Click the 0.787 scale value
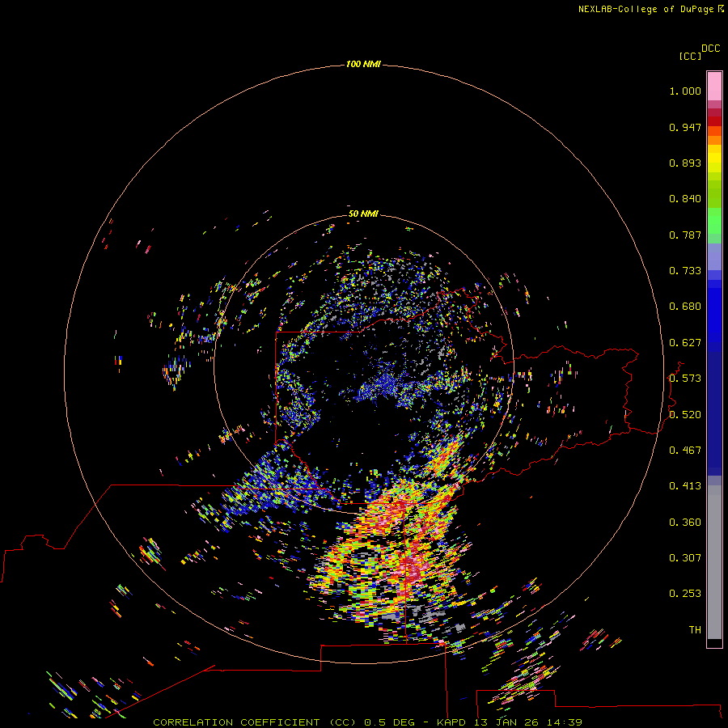This screenshot has height=728, width=728. (685, 235)
